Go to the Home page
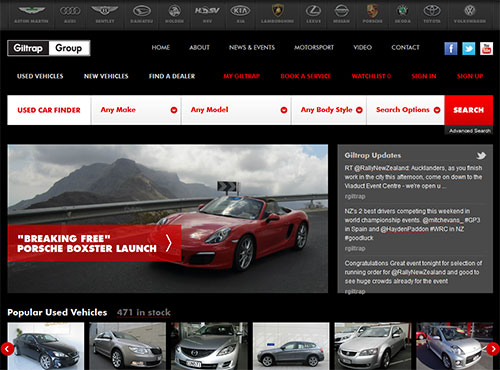The image size is (500, 370). pos(161,47)
